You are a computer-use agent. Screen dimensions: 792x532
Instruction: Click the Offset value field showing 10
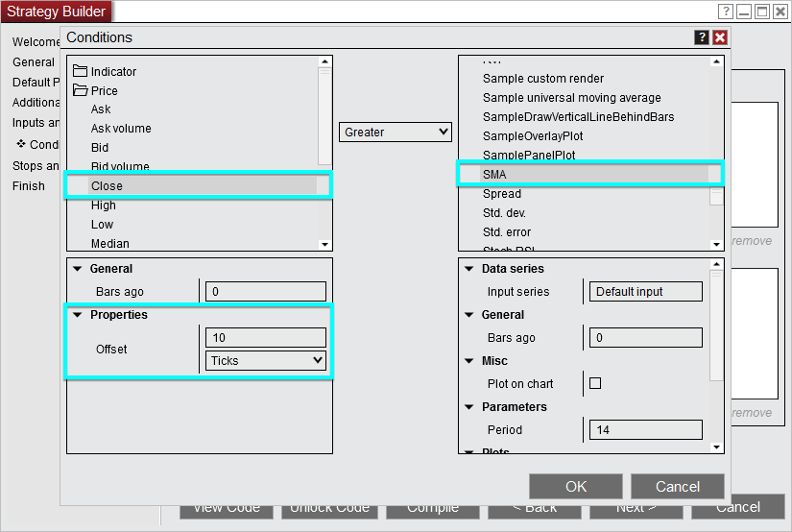[266, 337]
